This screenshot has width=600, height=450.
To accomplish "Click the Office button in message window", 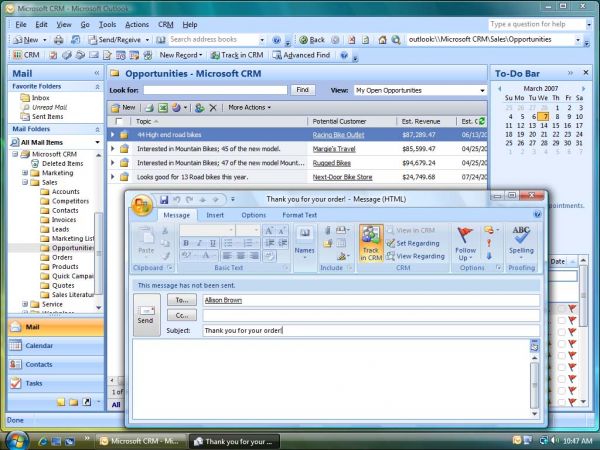I will click(142, 204).
